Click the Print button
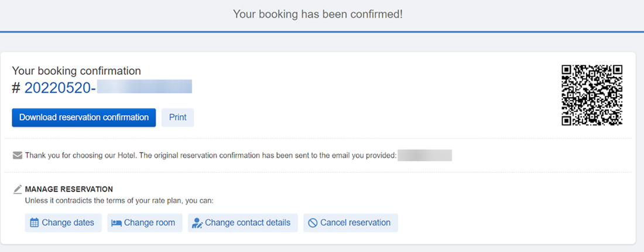Viewport: 644px width, 252px height. 177,118
